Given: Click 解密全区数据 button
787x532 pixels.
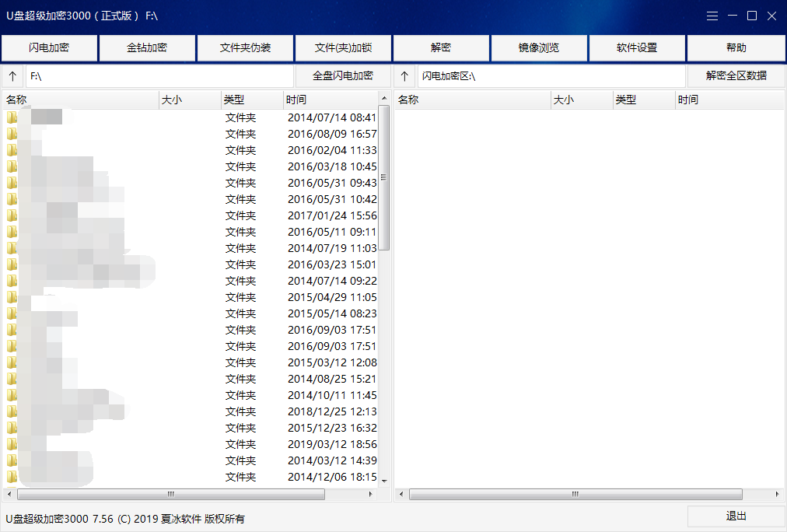Looking at the screenshot, I should pyautogui.click(x=736, y=76).
